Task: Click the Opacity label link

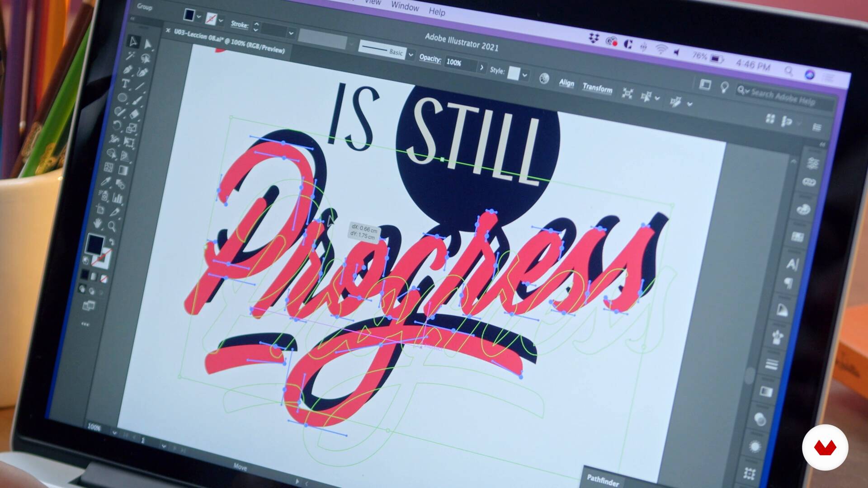Action: (430, 58)
